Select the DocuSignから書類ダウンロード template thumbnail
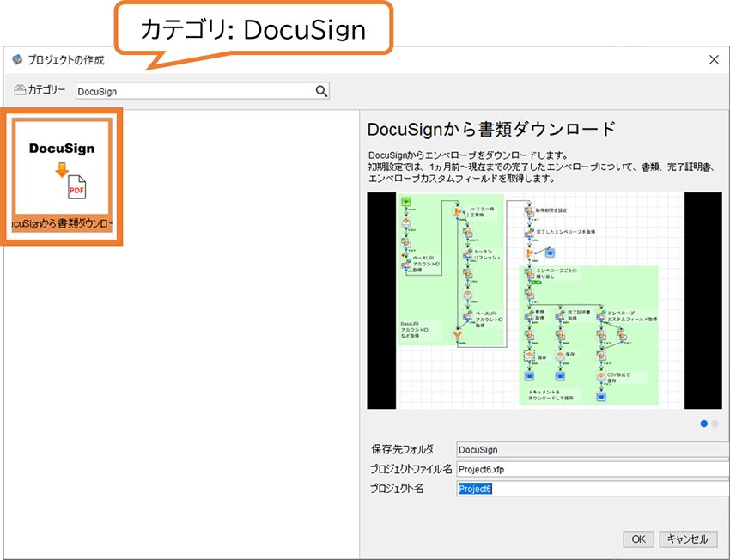The image size is (730, 560). pyautogui.click(x=62, y=175)
